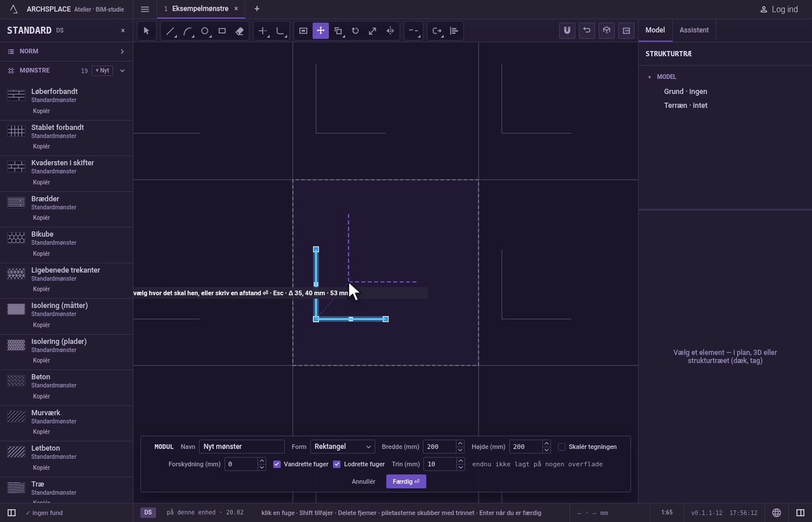This screenshot has height=522, width=812.
Task: Open the hamburger menu
Action: pyautogui.click(x=145, y=9)
